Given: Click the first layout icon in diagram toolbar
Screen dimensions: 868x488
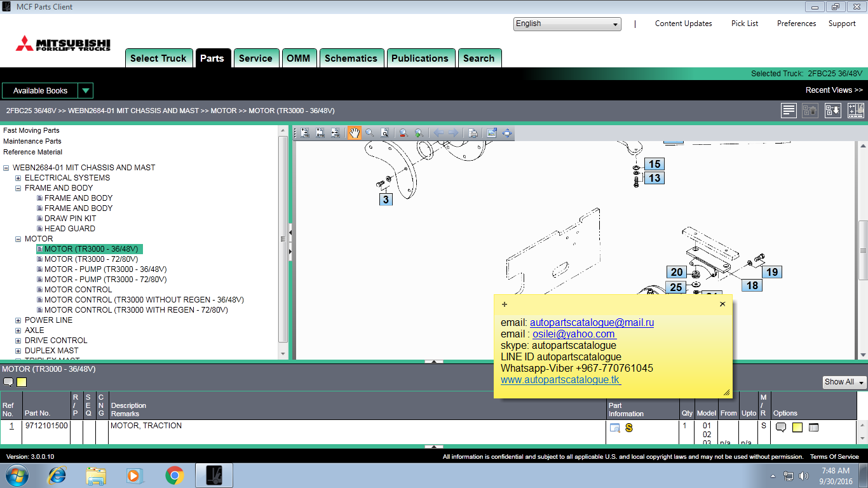Looking at the screenshot, I should click(x=305, y=133).
